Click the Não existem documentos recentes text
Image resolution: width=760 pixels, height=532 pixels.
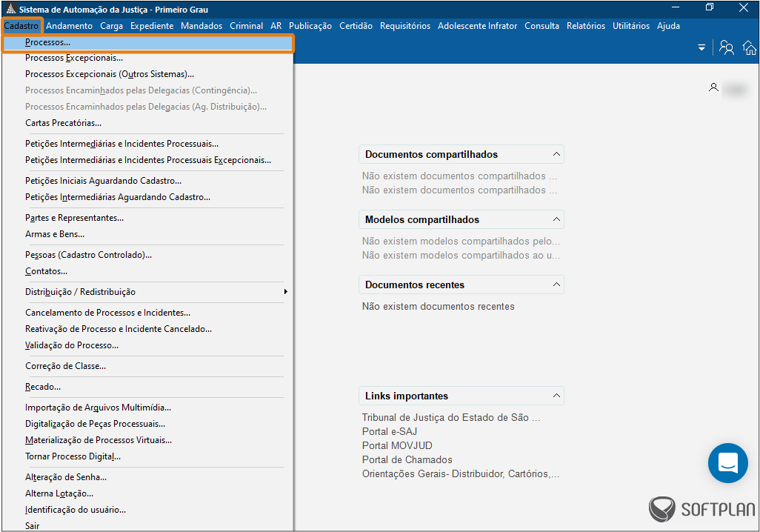(439, 307)
